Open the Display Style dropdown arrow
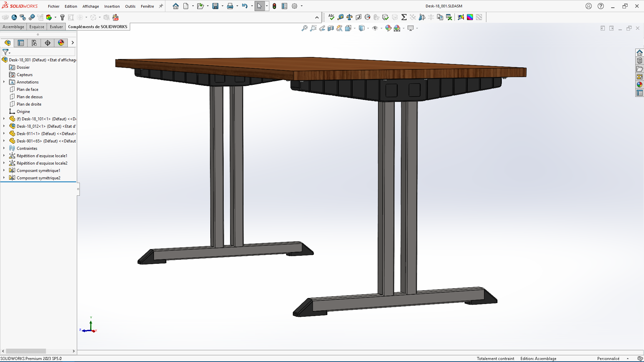 pos(368,28)
